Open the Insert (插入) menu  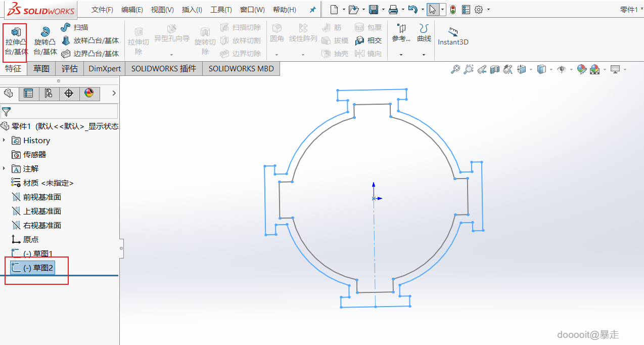click(x=192, y=10)
